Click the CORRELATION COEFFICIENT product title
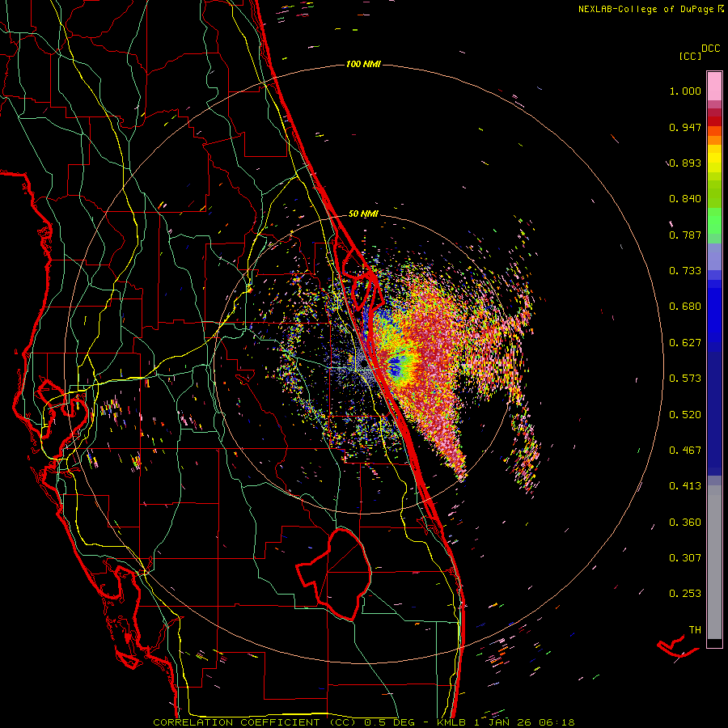Image resolution: width=728 pixels, height=728 pixels. tap(254, 722)
